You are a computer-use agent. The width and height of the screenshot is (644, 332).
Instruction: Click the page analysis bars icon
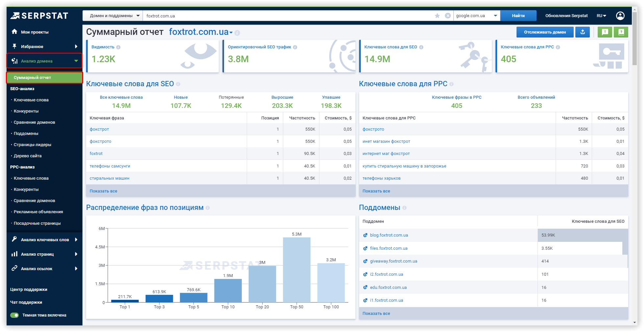(x=14, y=254)
